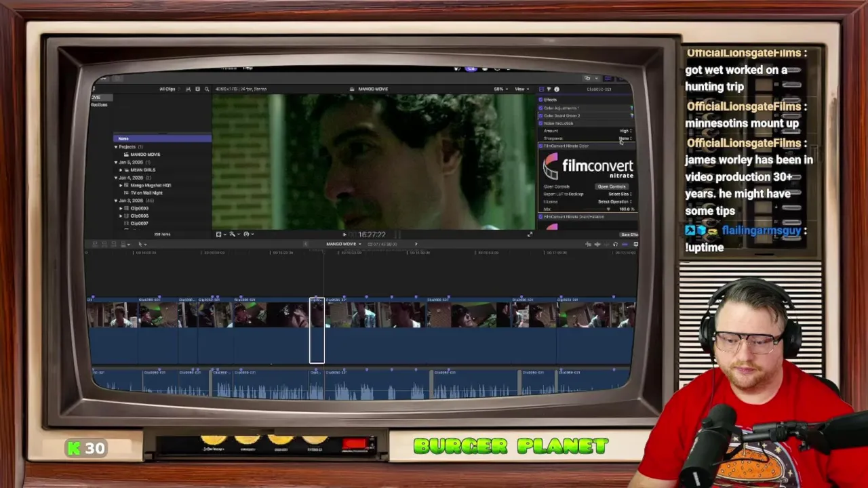Open the All Clips filter dropdown
The image size is (868, 488).
(x=170, y=89)
